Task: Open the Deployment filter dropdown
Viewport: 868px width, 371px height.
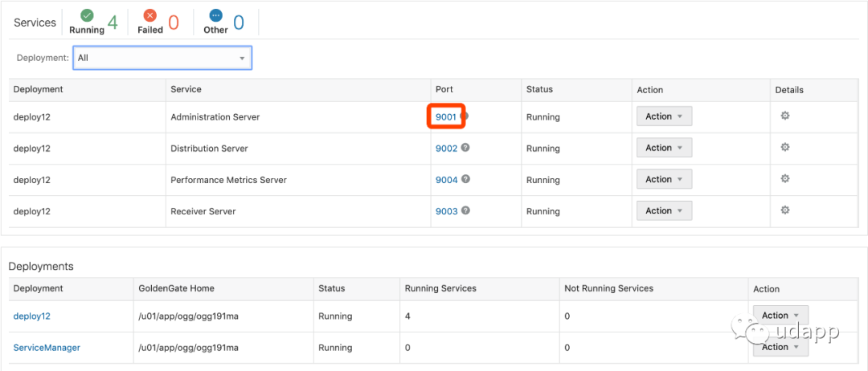Action: [162, 58]
